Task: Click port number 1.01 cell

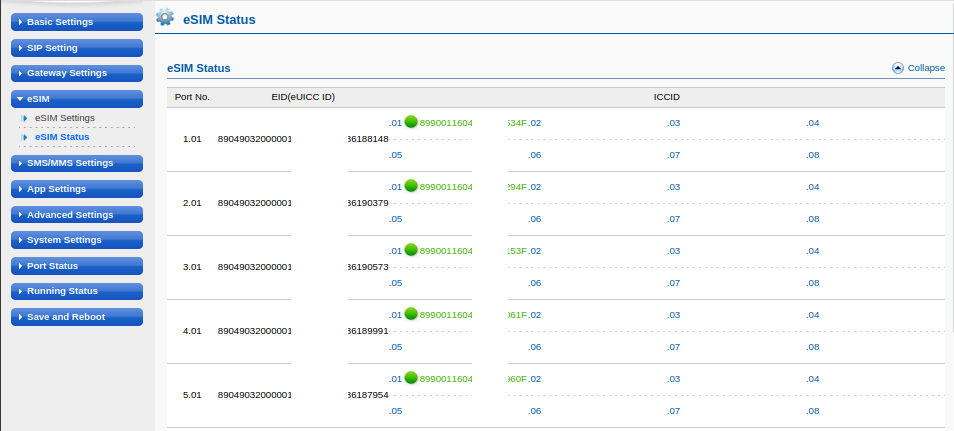Action: pyautogui.click(x=192, y=139)
